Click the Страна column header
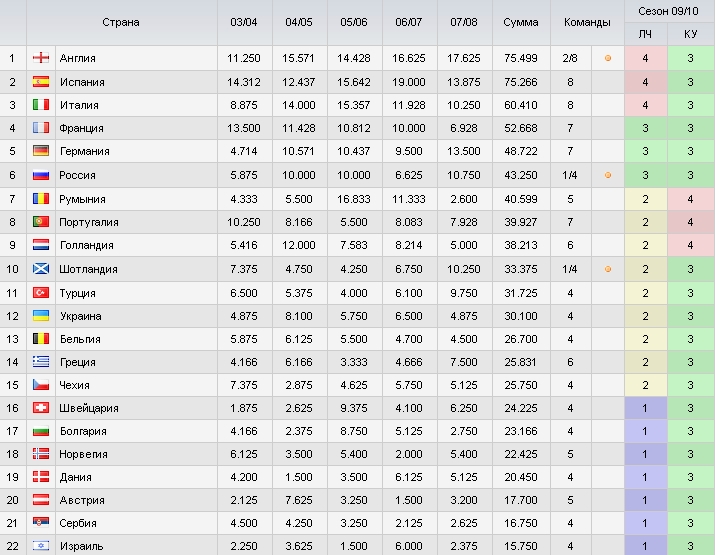 (x=121, y=22)
